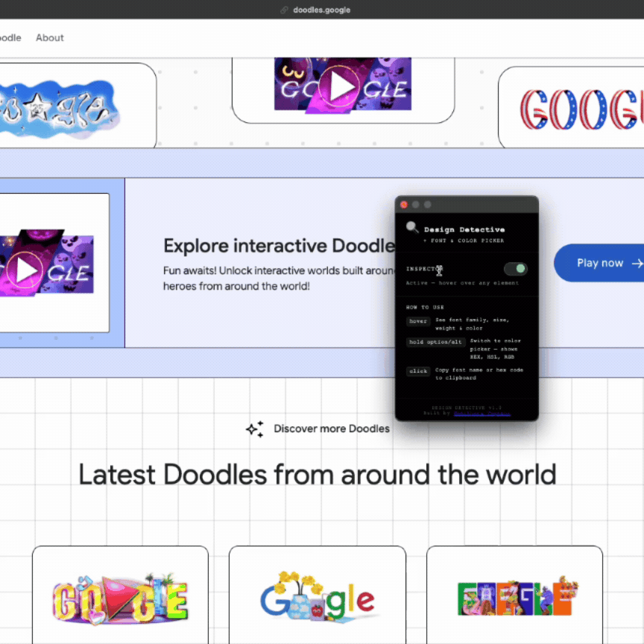Click 'Active — hover over any element' status text
Image resolution: width=644 pixels, height=644 pixels.
(462, 283)
